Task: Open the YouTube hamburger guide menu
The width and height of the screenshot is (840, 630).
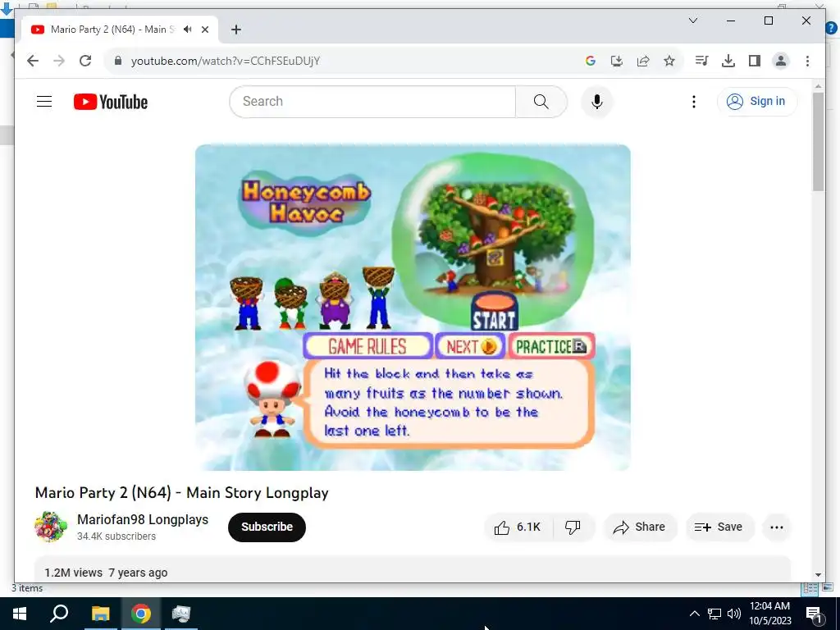Action: 44,101
